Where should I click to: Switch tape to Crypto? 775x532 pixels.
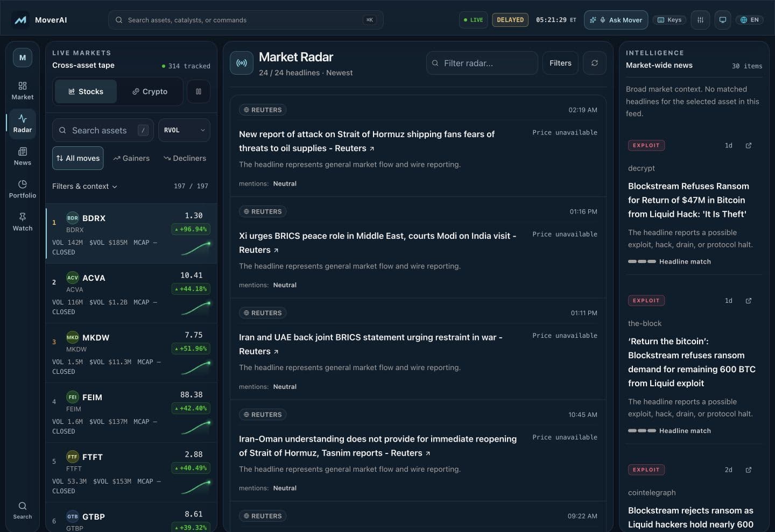click(x=150, y=91)
